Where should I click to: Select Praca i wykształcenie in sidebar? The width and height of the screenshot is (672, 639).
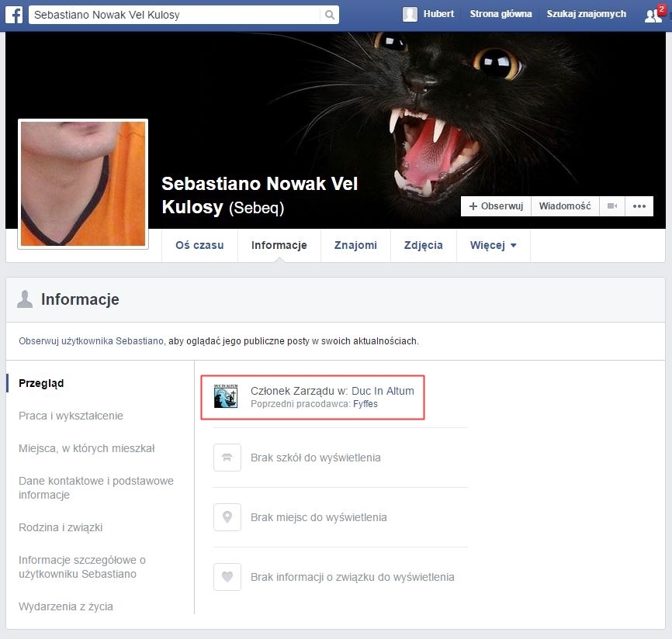pyautogui.click(x=71, y=416)
